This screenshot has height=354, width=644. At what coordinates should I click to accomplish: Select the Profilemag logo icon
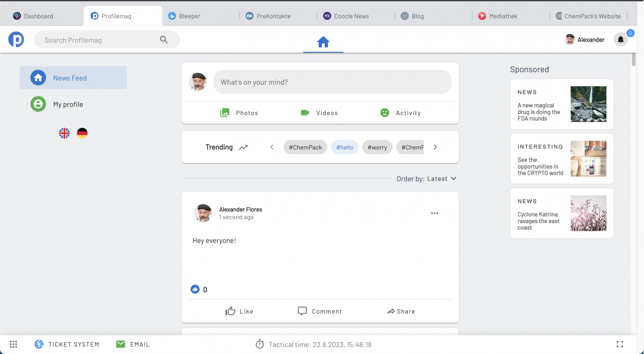tap(16, 39)
